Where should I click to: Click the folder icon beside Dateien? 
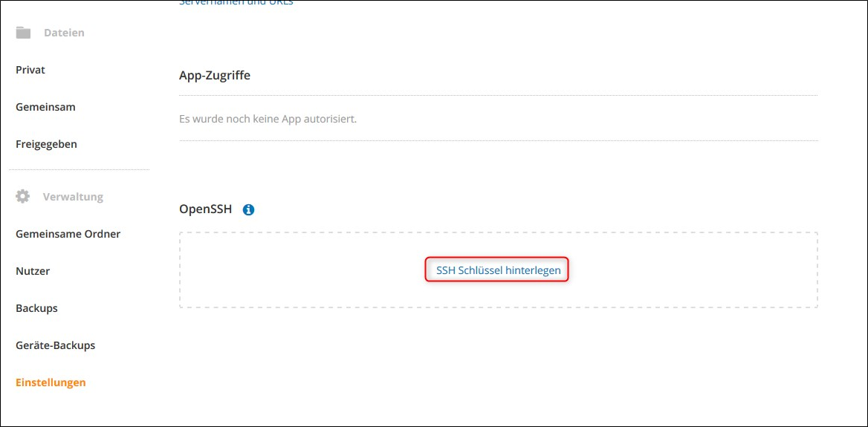coord(23,33)
